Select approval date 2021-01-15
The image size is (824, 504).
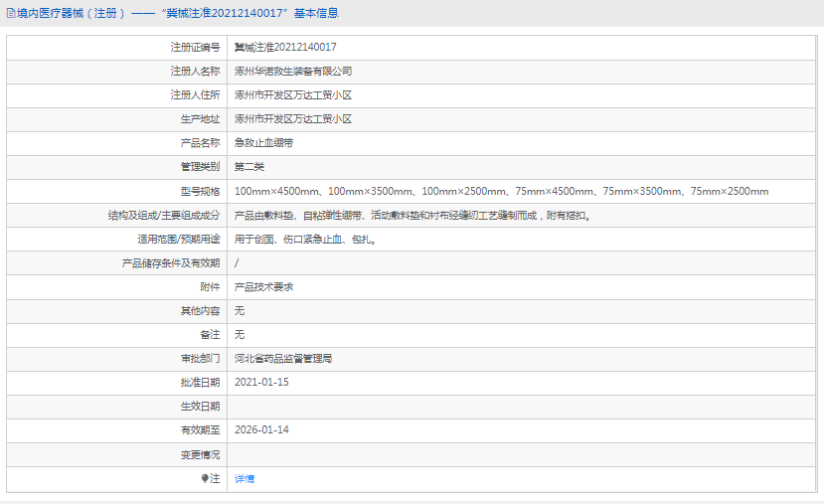coord(261,383)
